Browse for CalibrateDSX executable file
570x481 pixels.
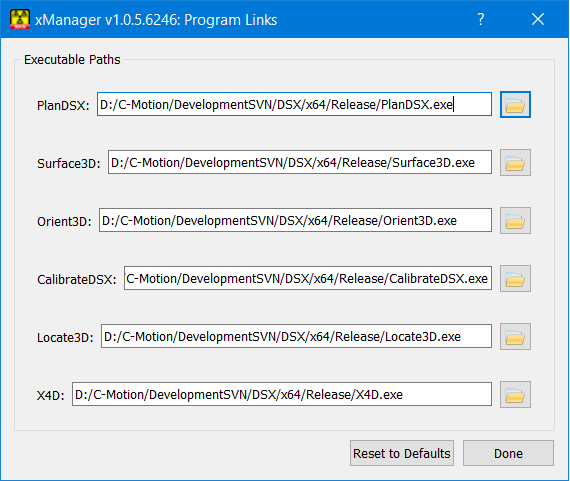(x=515, y=278)
